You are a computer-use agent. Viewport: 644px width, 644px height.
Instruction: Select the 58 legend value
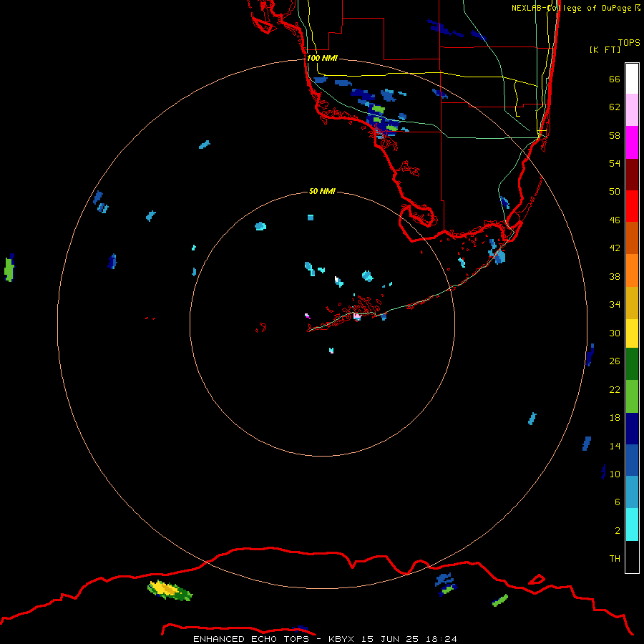(x=615, y=135)
